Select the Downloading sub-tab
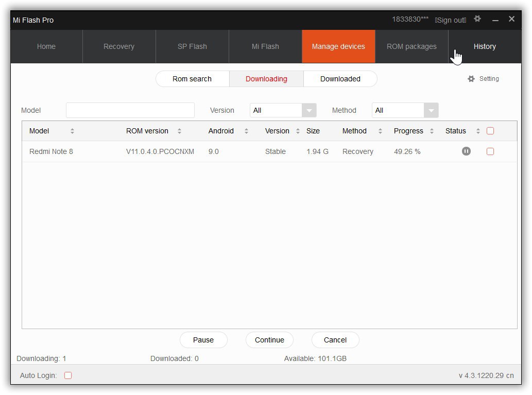 click(x=266, y=79)
